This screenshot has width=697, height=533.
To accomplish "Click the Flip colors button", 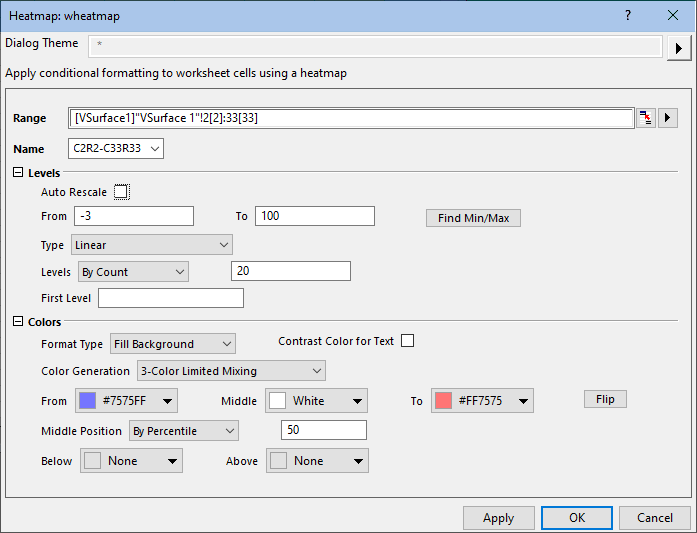I will click(x=605, y=399).
